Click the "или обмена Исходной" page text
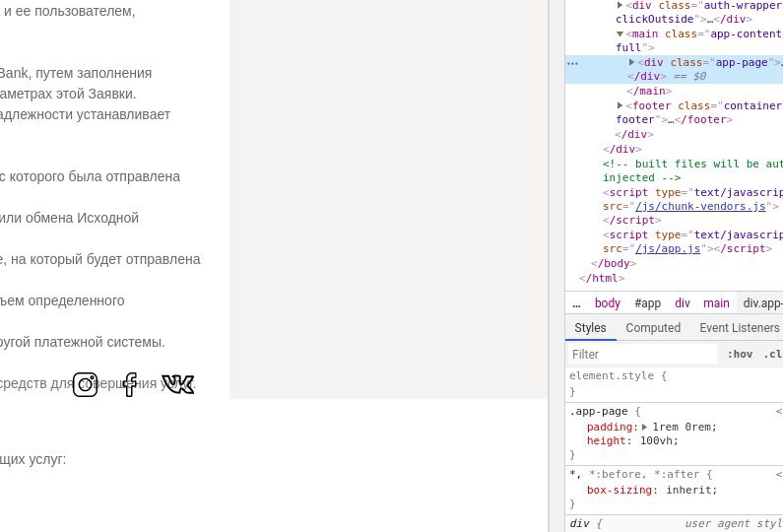 [x=69, y=218]
